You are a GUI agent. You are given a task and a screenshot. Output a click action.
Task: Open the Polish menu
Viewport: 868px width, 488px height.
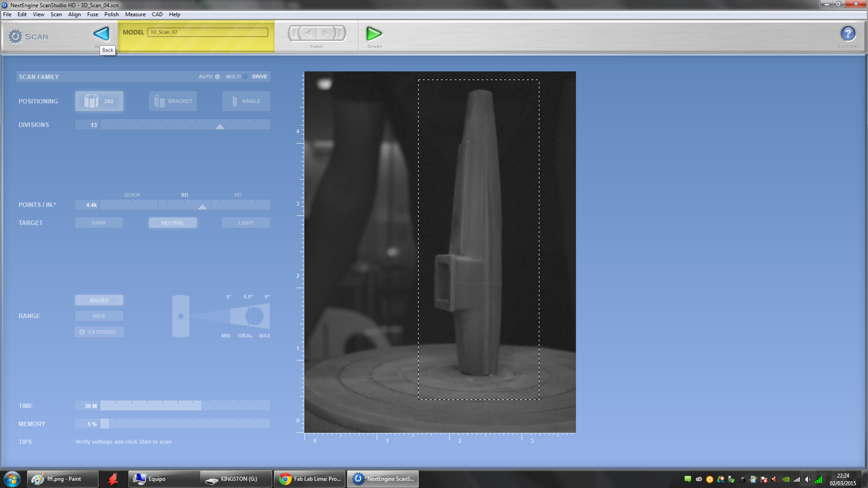111,14
